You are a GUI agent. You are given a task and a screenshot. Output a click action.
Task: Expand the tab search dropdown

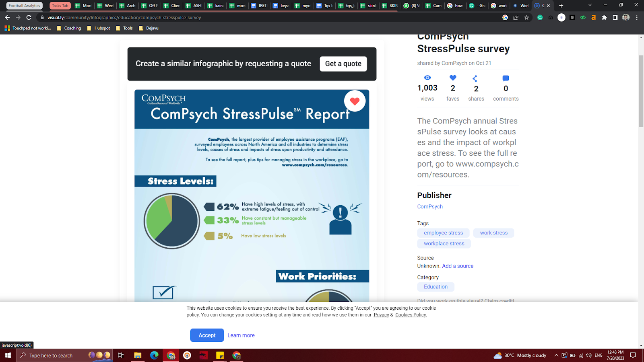click(x=590, y=5)
